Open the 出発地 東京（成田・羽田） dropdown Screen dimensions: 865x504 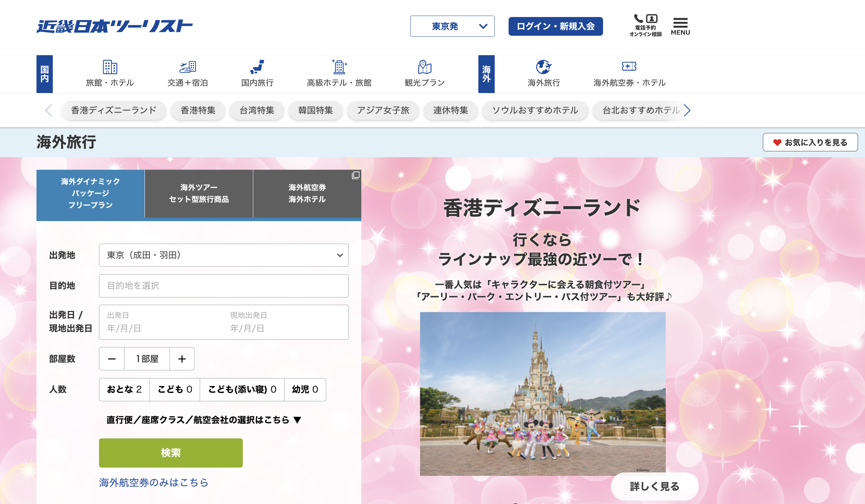[224, 255]
